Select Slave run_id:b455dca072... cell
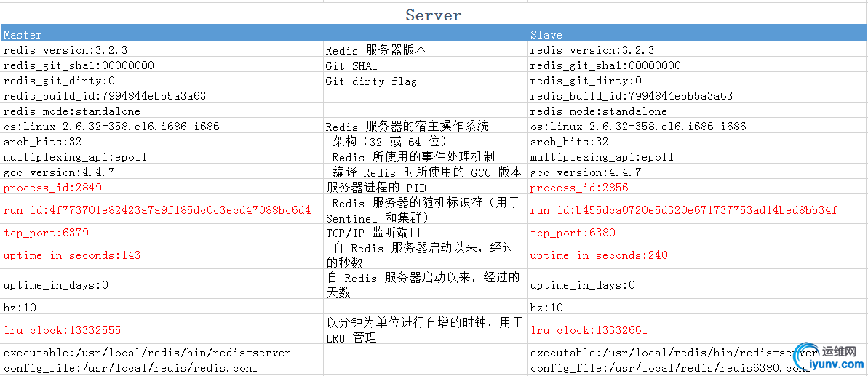 tap(698, 209)
